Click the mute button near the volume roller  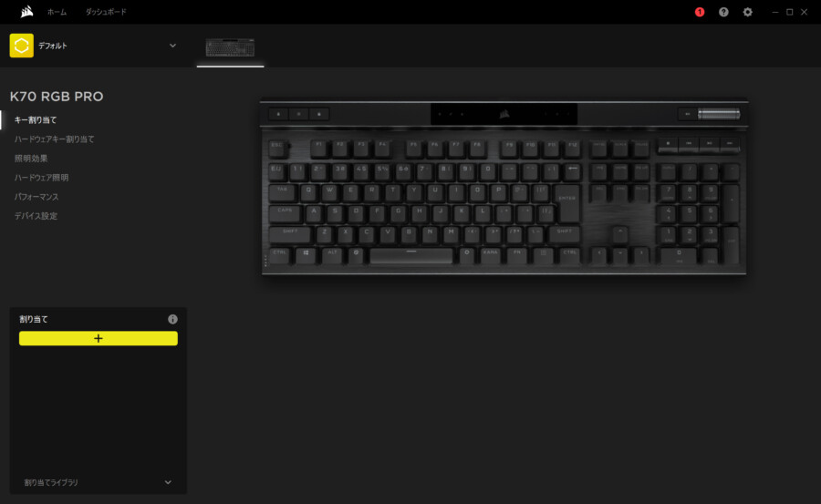[x=688, y=114]
